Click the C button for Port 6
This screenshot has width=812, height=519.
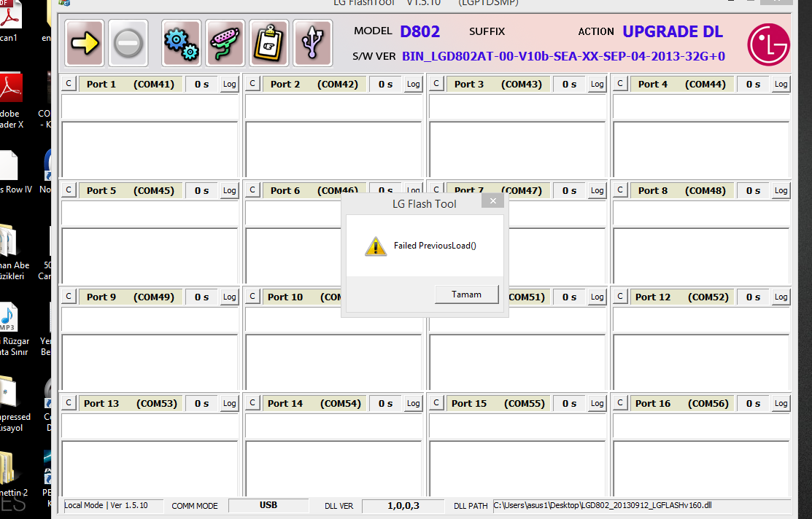(252, 190)
